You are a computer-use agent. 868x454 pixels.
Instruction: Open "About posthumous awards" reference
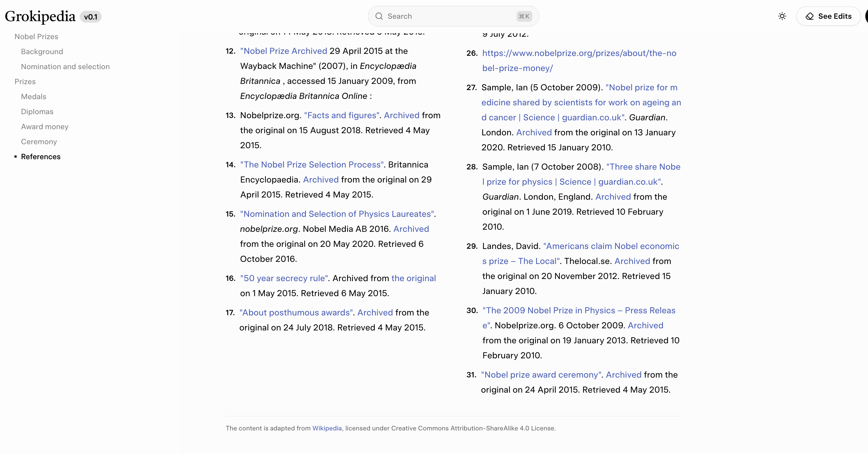point(296,312)
